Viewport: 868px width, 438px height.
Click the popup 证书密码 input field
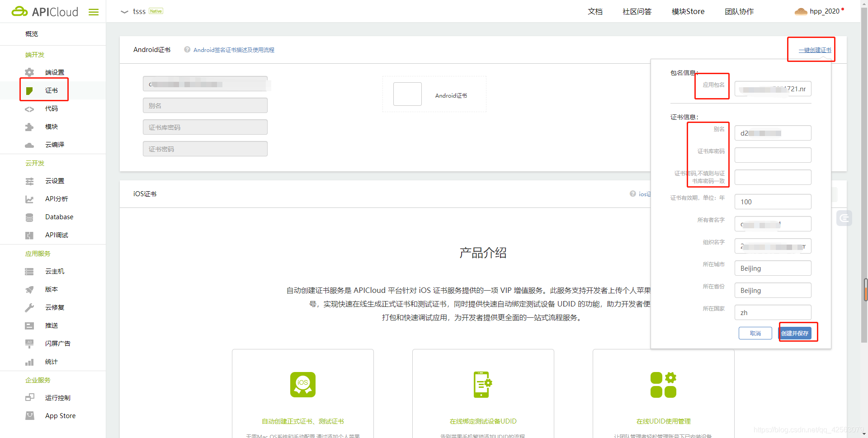click(x=773, y=177)
